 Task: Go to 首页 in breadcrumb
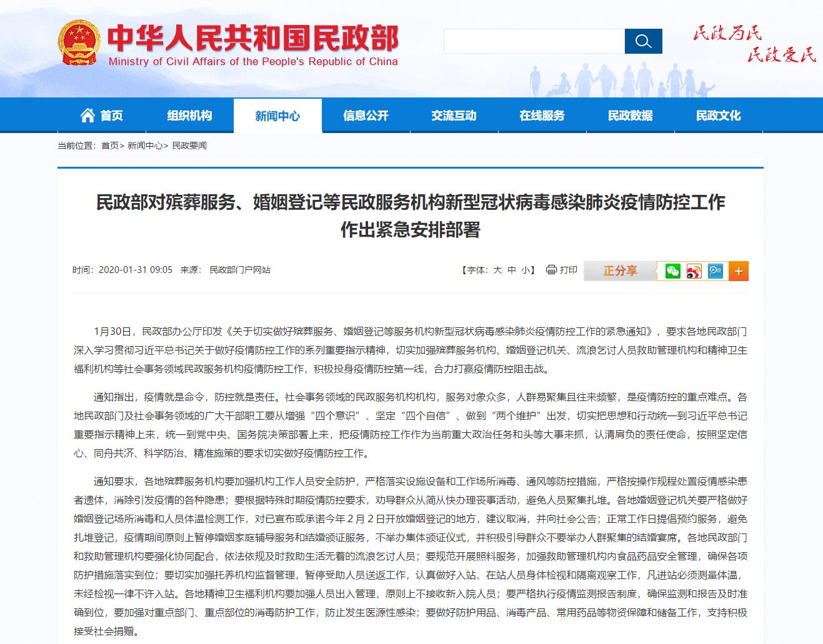(109, 146)
